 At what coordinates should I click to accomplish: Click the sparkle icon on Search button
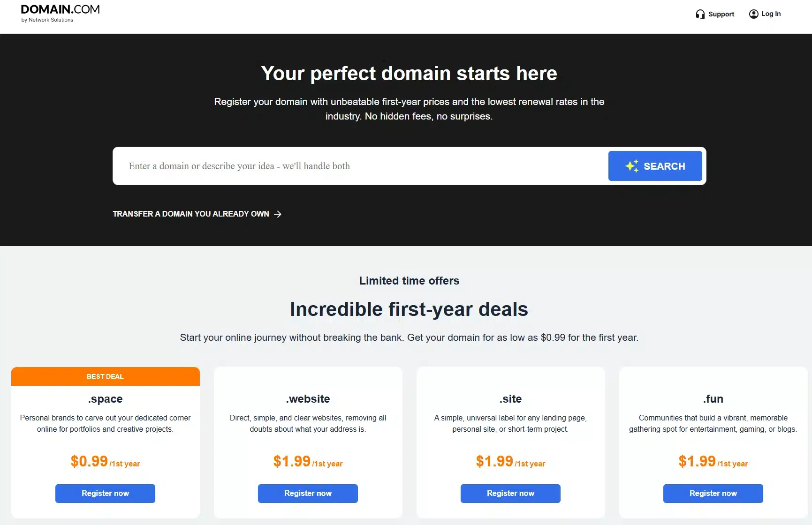coord(632,166)
